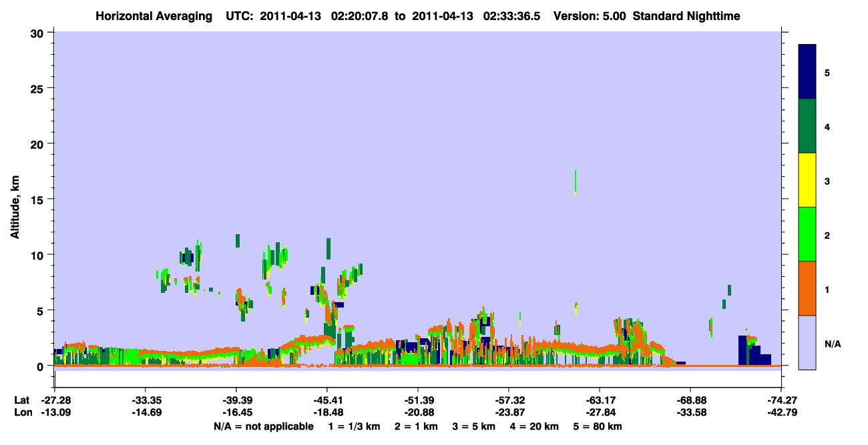
Task: Click longitude value -23.87
Action: 509,413
